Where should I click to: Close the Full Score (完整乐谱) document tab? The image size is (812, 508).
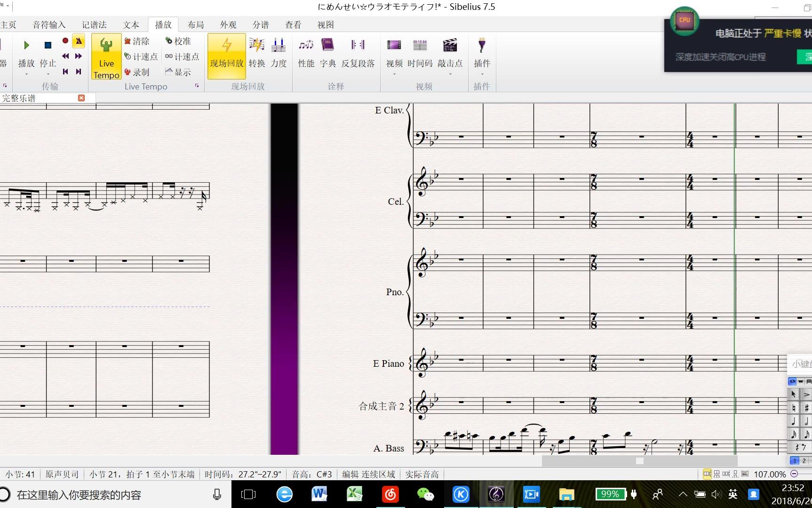pyautogui.click(x=81, y=98)
